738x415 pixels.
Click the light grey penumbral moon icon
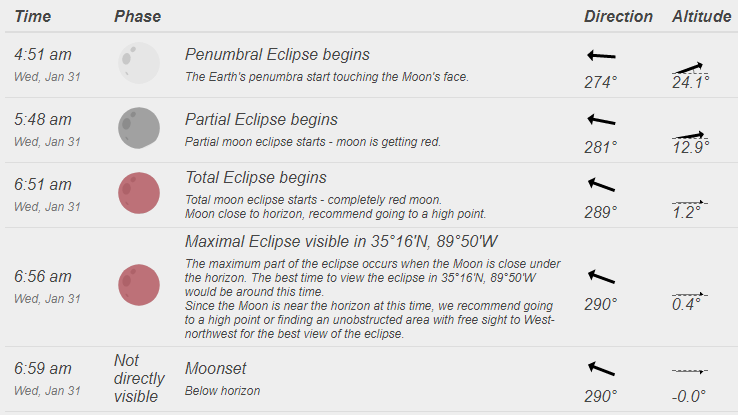[139, 63]
